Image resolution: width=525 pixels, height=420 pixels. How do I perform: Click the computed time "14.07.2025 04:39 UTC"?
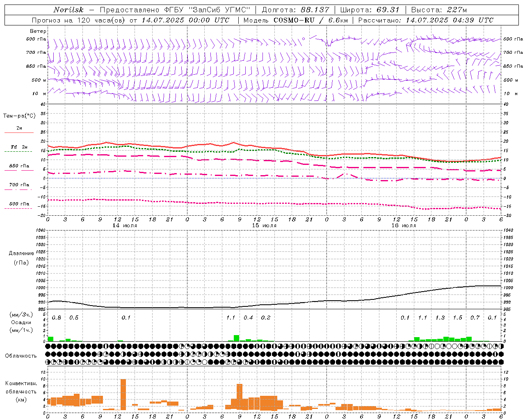[450, 20]
